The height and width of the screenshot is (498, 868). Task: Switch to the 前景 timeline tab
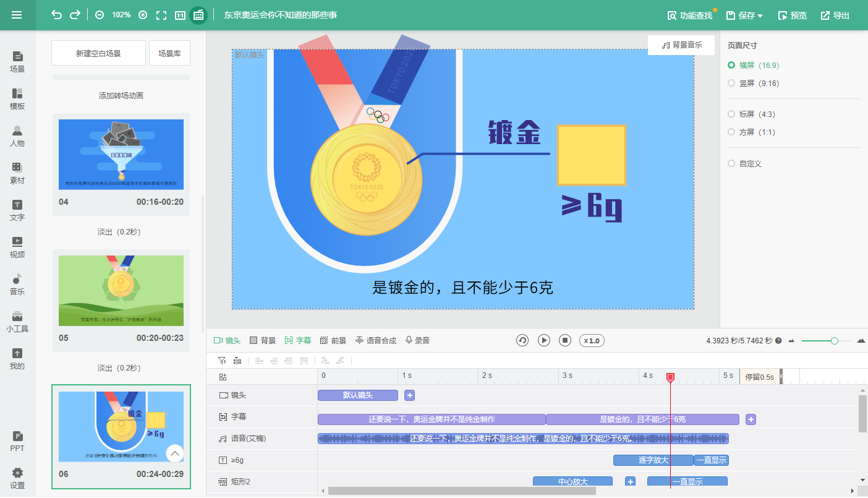point(333,341)
